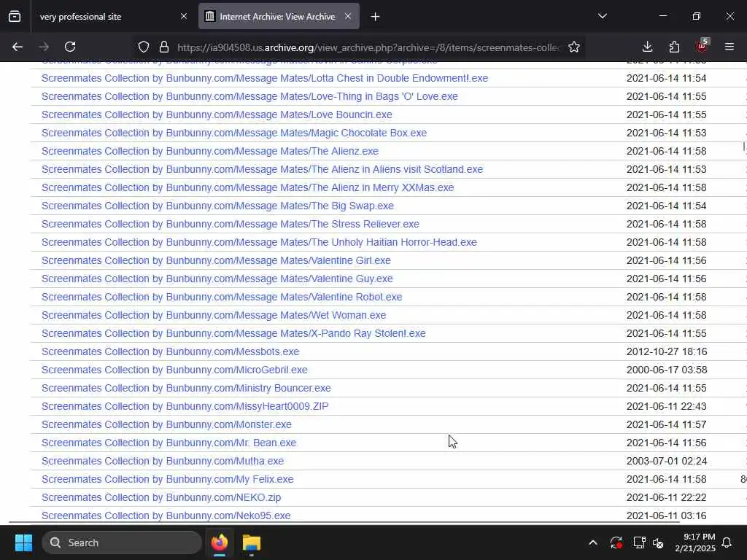Download Valentine Robot.exe
Viewport: 747px width, 560px height.
click(222, 297)
